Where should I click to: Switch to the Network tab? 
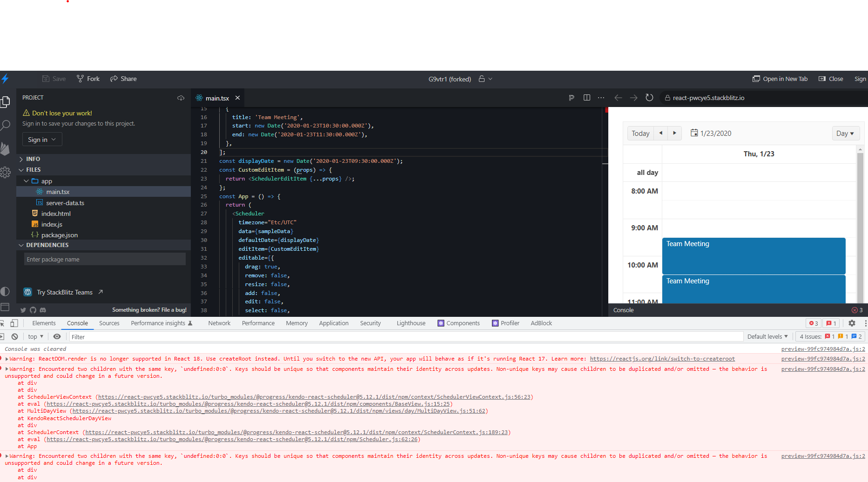click(x=219, y=323)
